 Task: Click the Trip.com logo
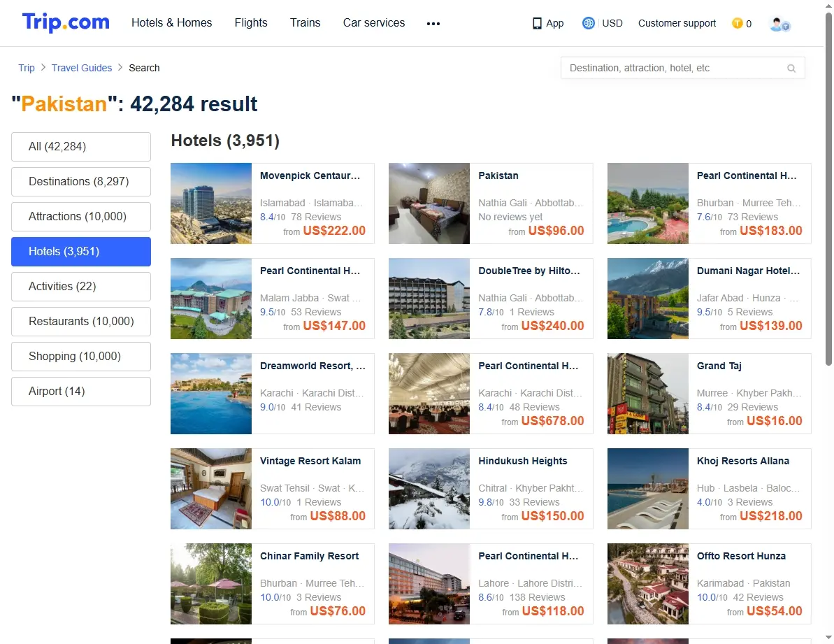pyautogui.click(x=66, y=22)
